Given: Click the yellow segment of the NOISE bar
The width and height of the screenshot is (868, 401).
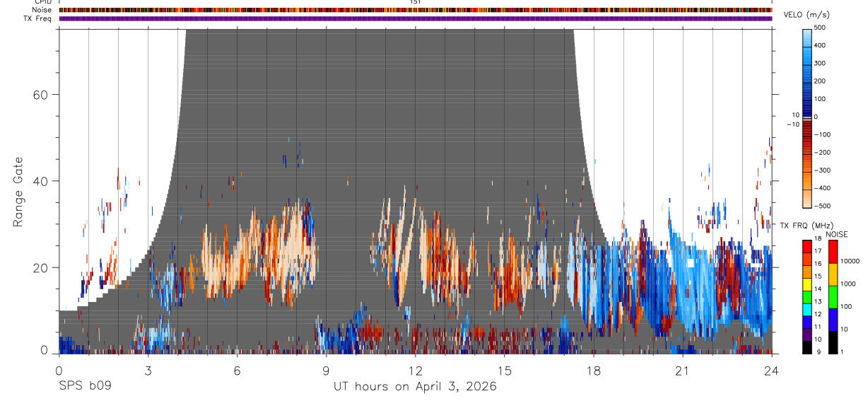Looking at the screenshot, I should tap(833, 275).
